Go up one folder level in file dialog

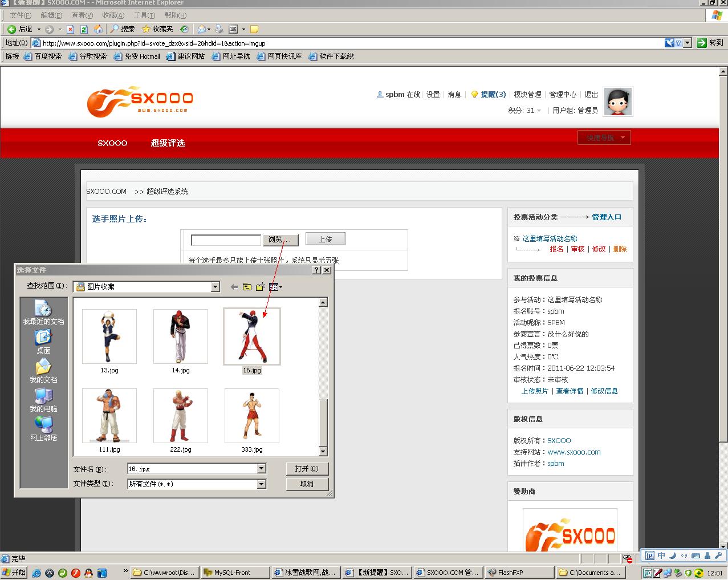[x=247, y=287]
